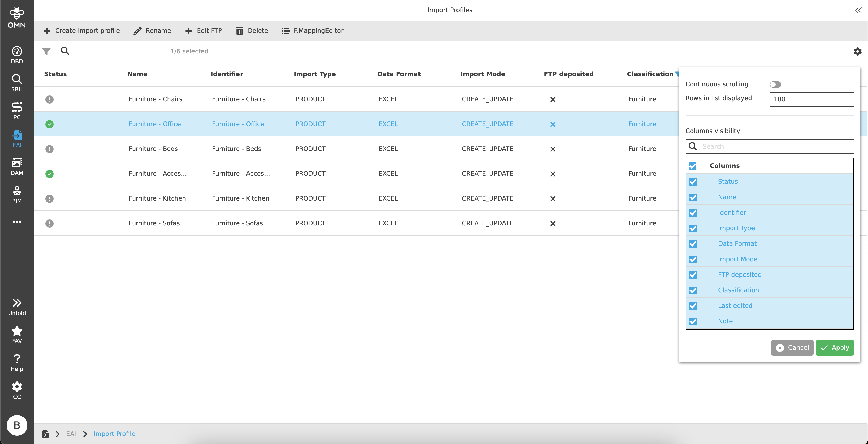The width and height of the screenshot is (868, 444).
Task: Click the Cancel button
Action: pos(792,348)
